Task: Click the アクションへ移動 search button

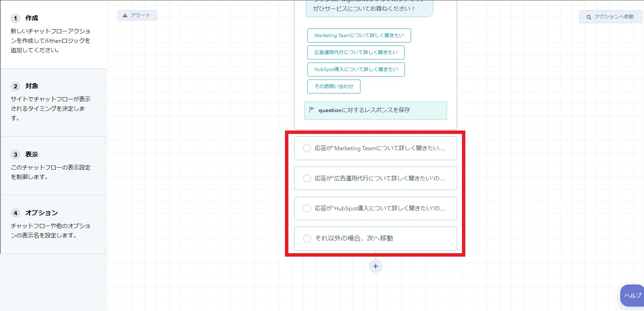Action: (x=610, y=17)
